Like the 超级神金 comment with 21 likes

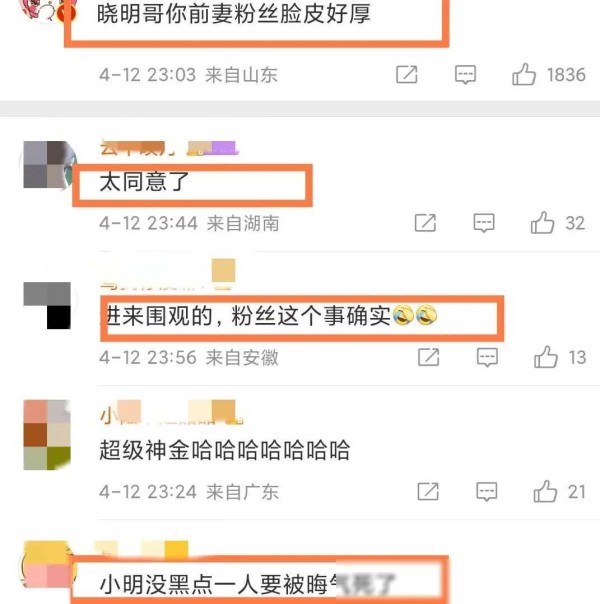tap(545, 492)
